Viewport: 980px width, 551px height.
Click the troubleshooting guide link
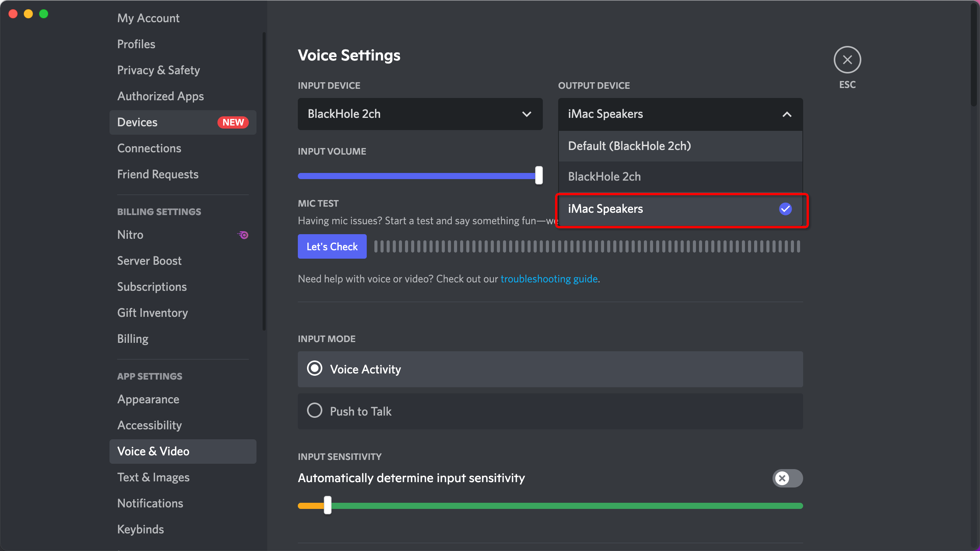click(548, 278)
